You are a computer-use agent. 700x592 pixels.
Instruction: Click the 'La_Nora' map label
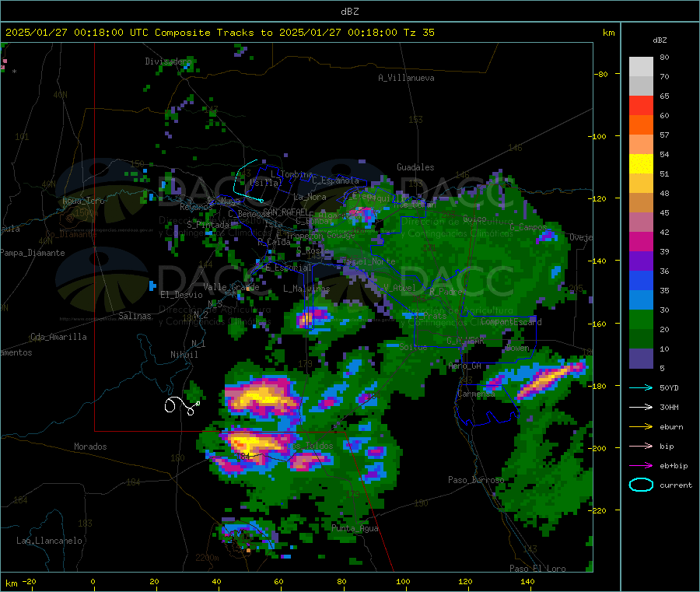click(x=310, y=197)
